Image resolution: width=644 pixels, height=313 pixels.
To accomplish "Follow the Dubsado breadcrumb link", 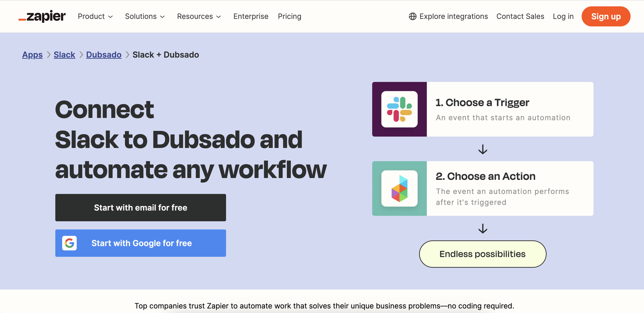I will pyautogui.click(x=104, y=55).
